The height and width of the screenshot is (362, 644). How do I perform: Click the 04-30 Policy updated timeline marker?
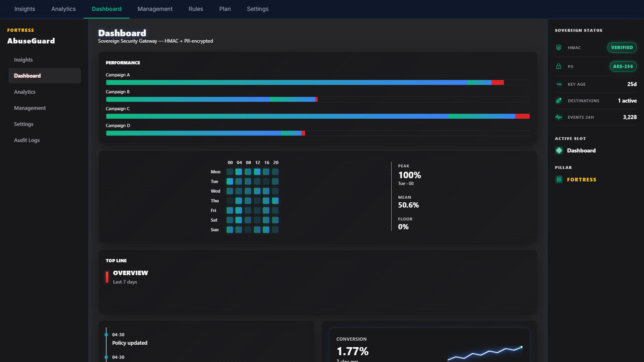click(x=106, y=335)
